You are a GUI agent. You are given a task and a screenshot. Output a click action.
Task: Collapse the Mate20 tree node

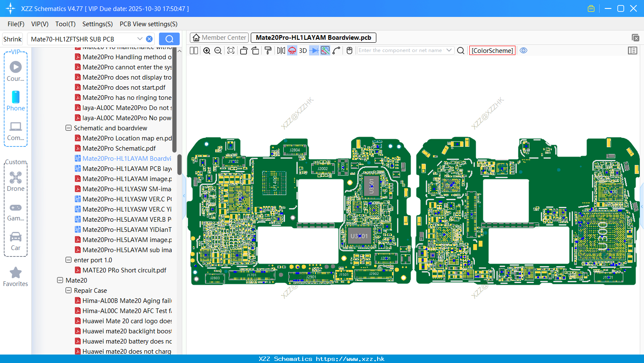click(60, 280)
